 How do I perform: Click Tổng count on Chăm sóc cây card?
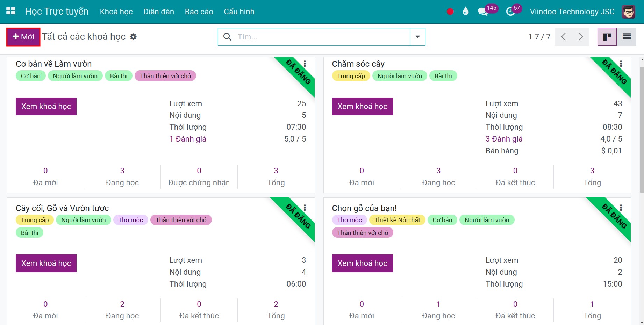click(x=592, y=176)
